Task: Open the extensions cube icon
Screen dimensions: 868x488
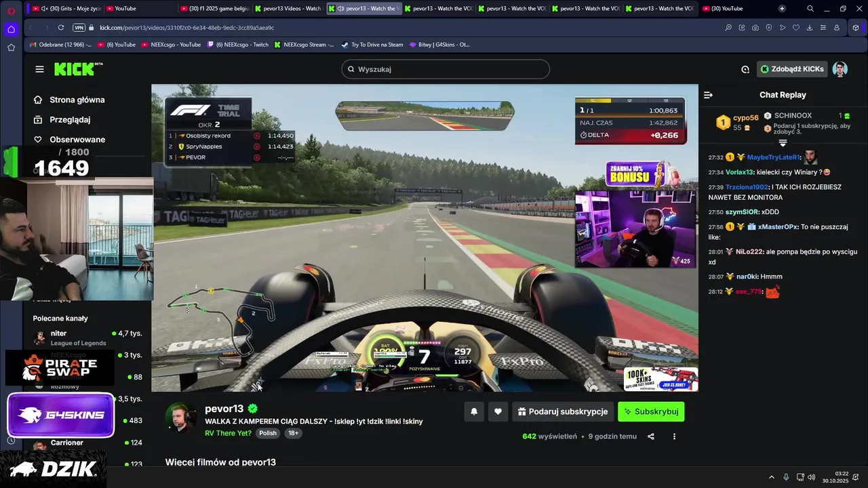Action: click(856, 28)
